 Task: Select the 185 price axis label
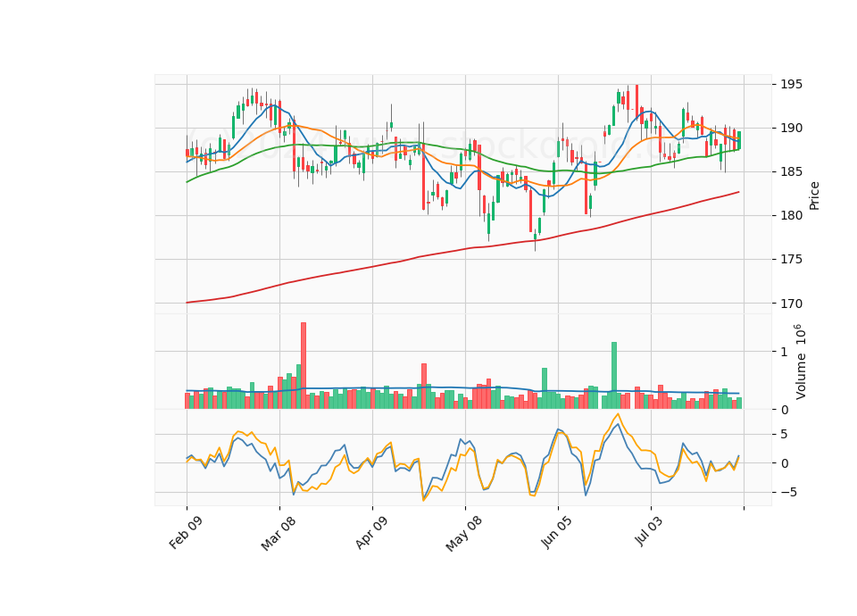pyautogui.click(x=791, y=171)
